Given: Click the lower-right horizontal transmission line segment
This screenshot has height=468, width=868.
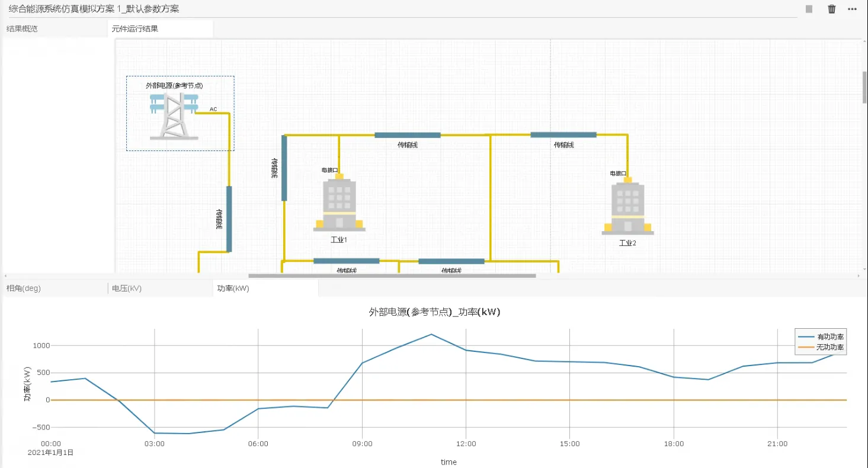Looking at the screenshot, I should click(451, 261).
